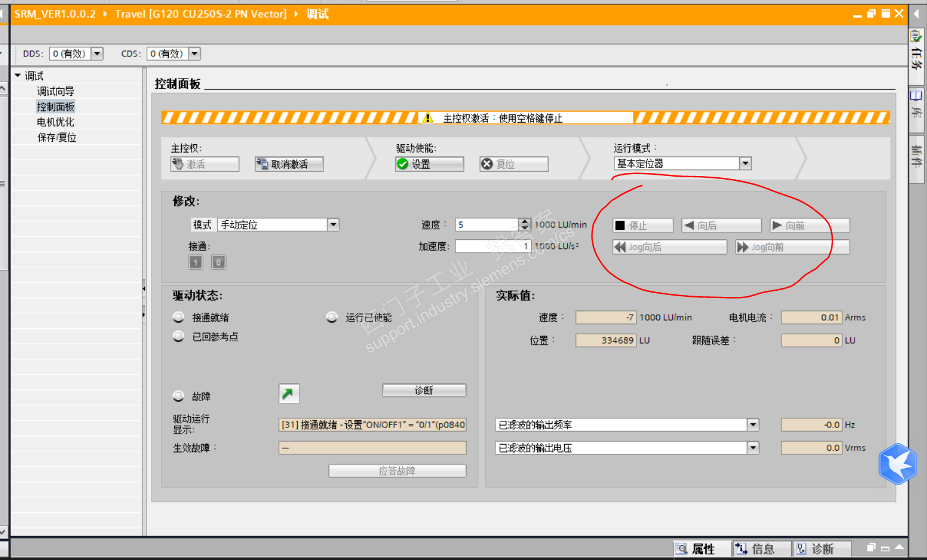Click the 已回参考点 status indicator

click(179, 336)
